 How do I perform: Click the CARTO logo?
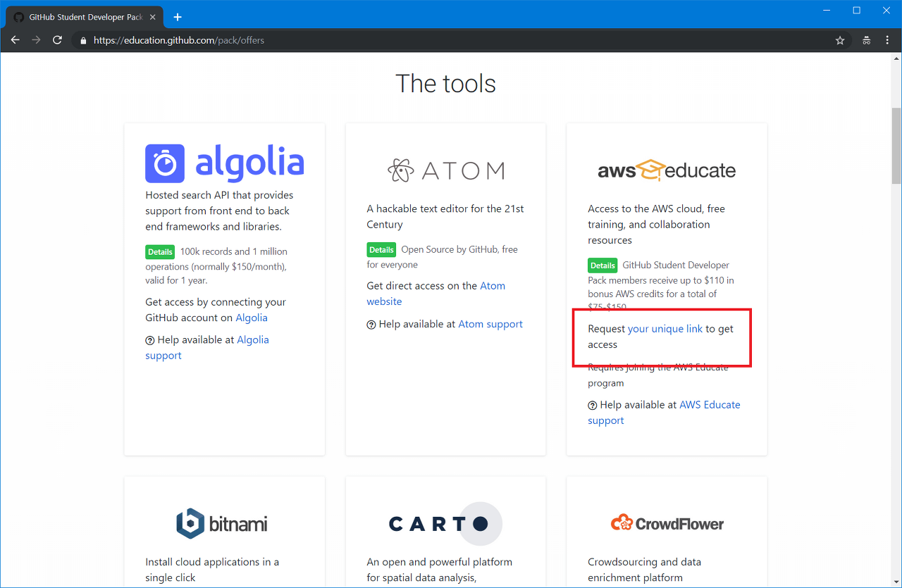[445, 524]
